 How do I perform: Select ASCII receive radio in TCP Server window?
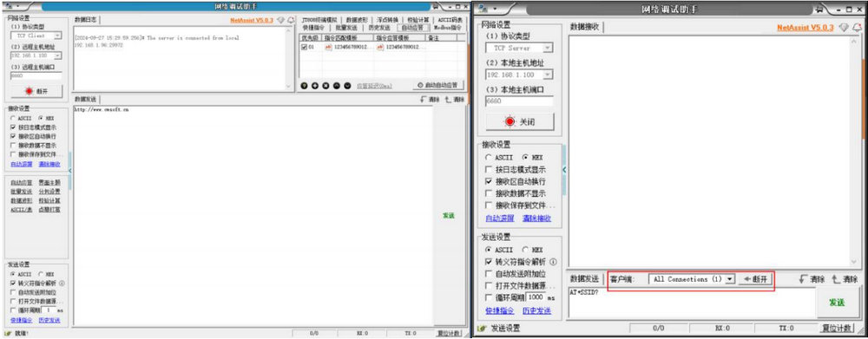click(x=488, y=158)
